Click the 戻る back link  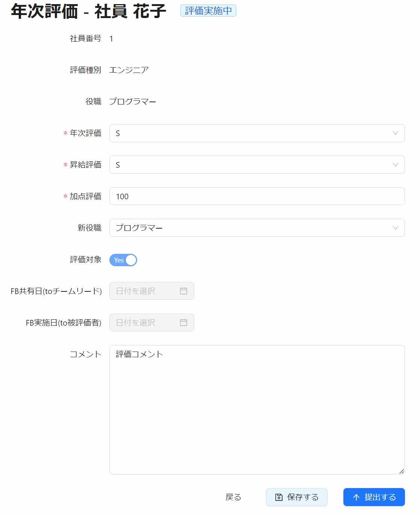pos(233,497)
